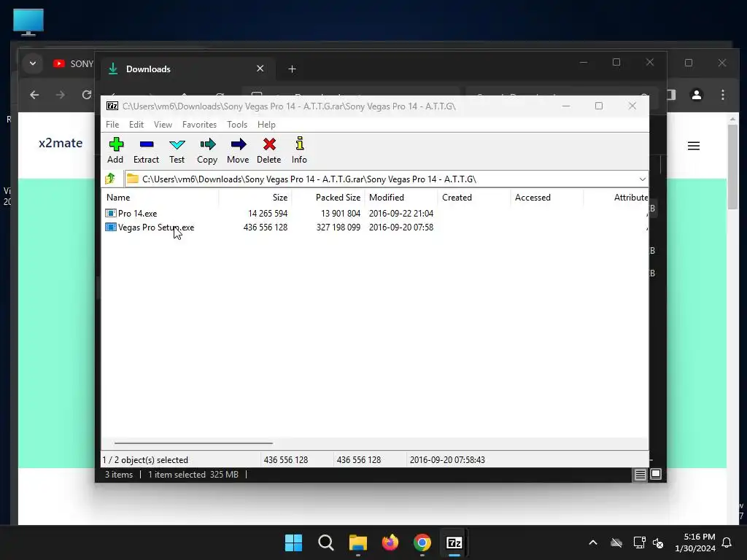Screen dimensions: 747x560
Task: Choose the Move toolbar icon
Action: pyautogui.click(x=238, y=144)
